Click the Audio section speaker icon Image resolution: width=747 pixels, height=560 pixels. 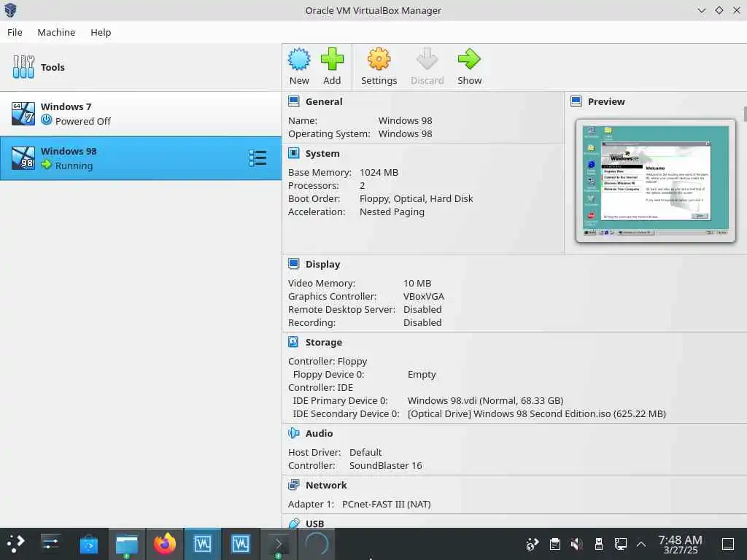click(294, 433)
